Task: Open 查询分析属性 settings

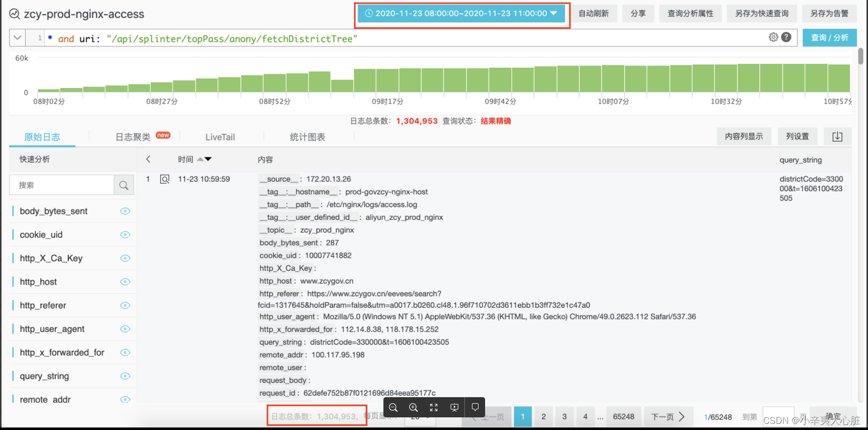Action: (x=690, y=14)
